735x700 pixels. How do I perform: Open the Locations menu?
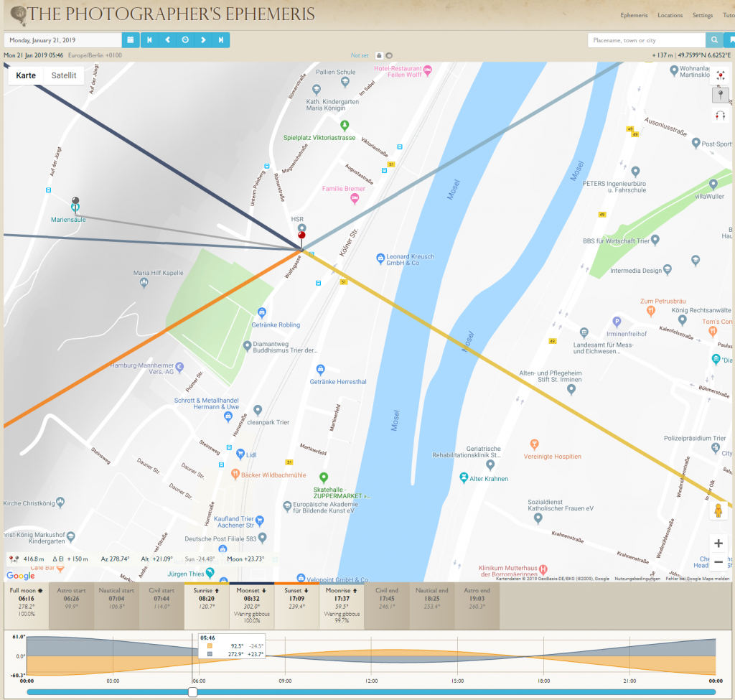point(670,16)
